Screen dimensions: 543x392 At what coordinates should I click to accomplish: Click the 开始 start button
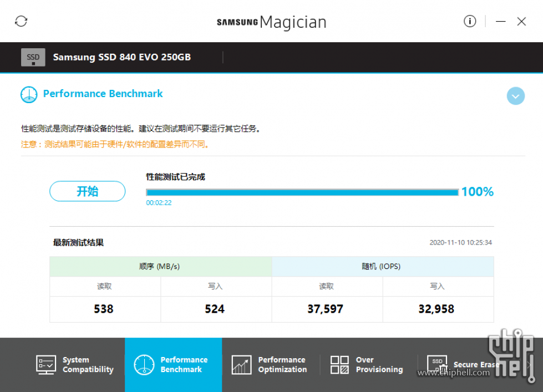[87, 191]
